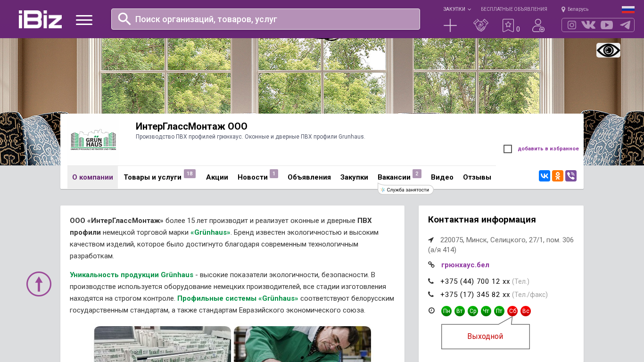Reveal phone number +375 (44) 700 12 xx
The width and height of the screenshot is (644, 362).
(475, 281)
